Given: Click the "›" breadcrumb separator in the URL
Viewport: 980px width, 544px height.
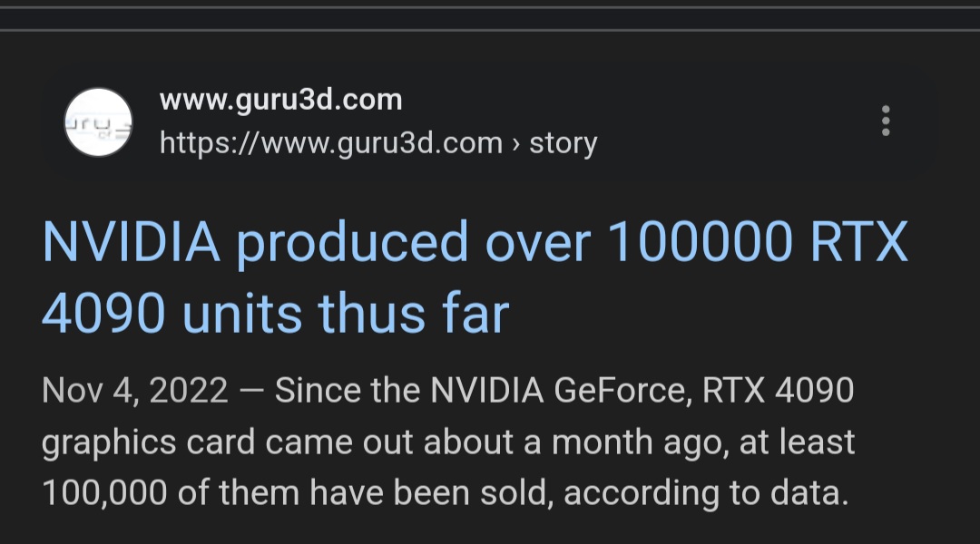Looking at the screenshot, I should pyautogui.click(x=515, y=143).
